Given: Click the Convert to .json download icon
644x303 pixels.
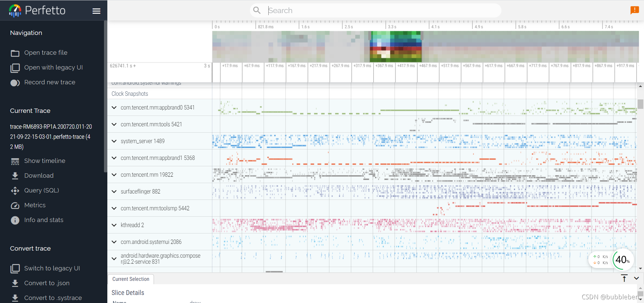Looking at the screenshot, I should pyautogui.click(x=15, y=283).
